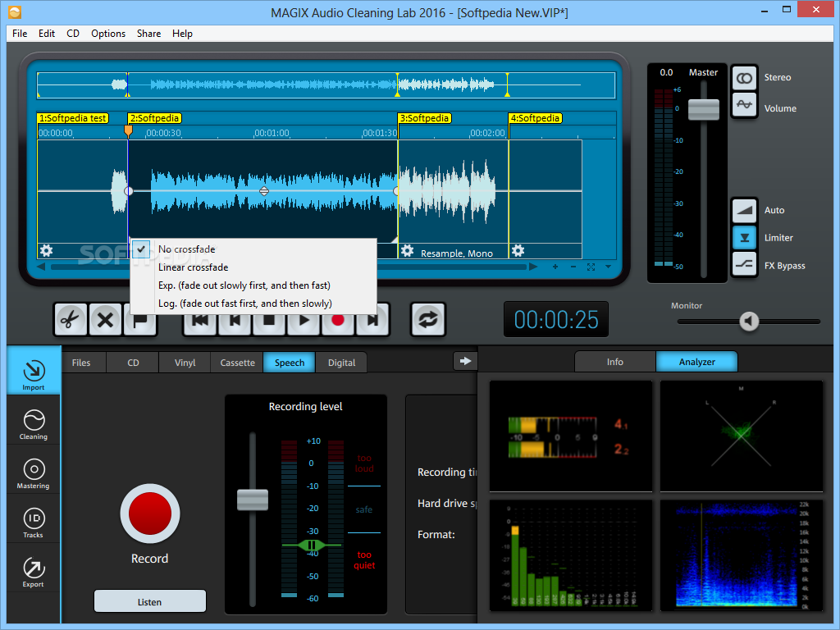Open the Share menu
The height and width of the screenshot is (630, 840).
[x=149, y=33]
